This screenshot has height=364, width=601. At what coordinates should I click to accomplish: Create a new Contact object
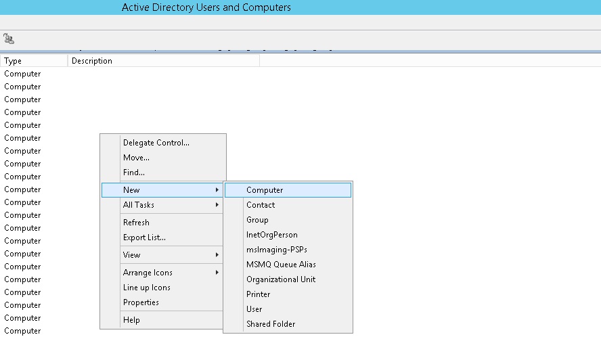(288, 205)
